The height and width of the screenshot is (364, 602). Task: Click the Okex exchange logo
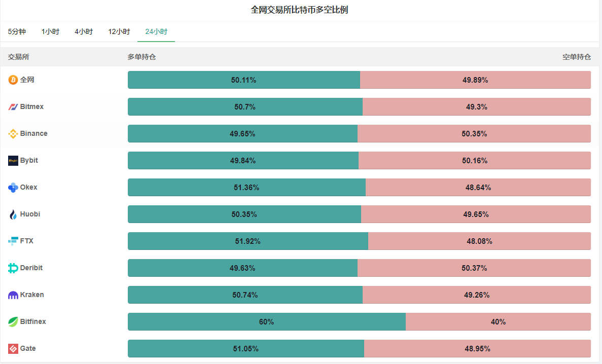(13, 188)
